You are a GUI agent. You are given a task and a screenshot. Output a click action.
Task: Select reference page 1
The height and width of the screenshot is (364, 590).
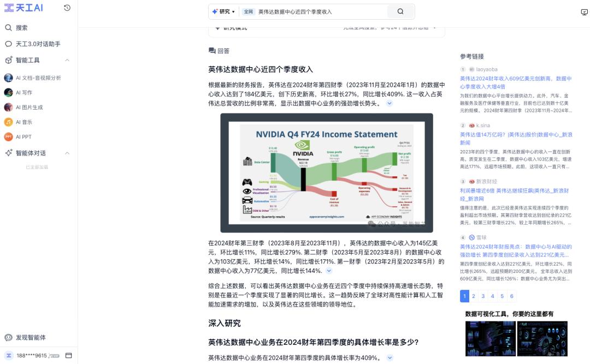tap(464, 296)
